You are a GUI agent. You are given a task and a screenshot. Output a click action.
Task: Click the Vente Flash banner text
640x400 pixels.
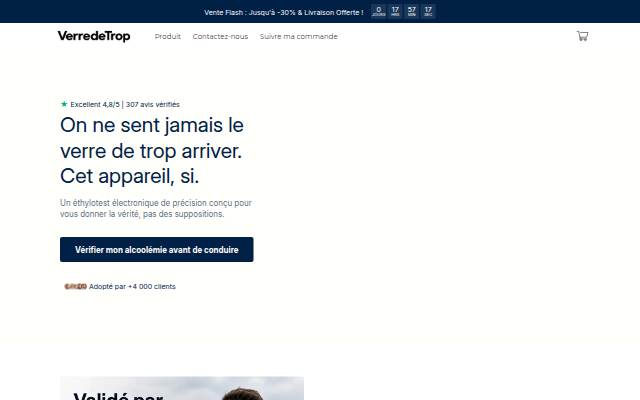pos(284,12)
